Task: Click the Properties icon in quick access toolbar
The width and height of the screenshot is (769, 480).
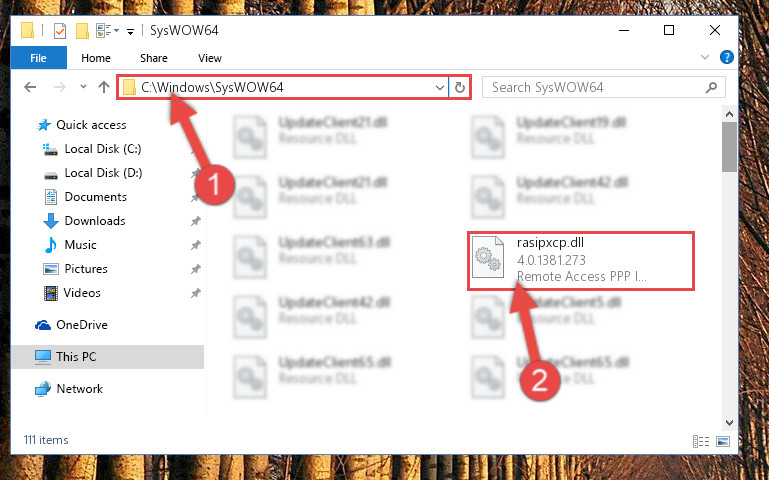Action: pyautogui.click(x=59, y=31)
